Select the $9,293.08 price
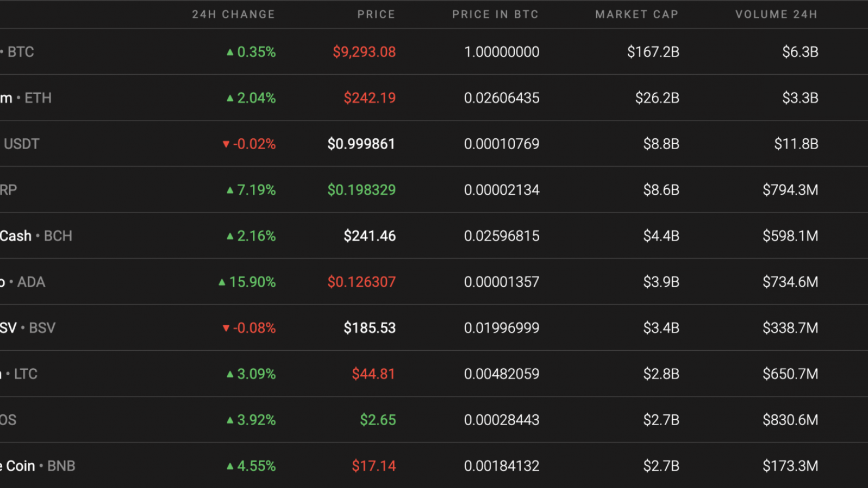 pos(364,52)
